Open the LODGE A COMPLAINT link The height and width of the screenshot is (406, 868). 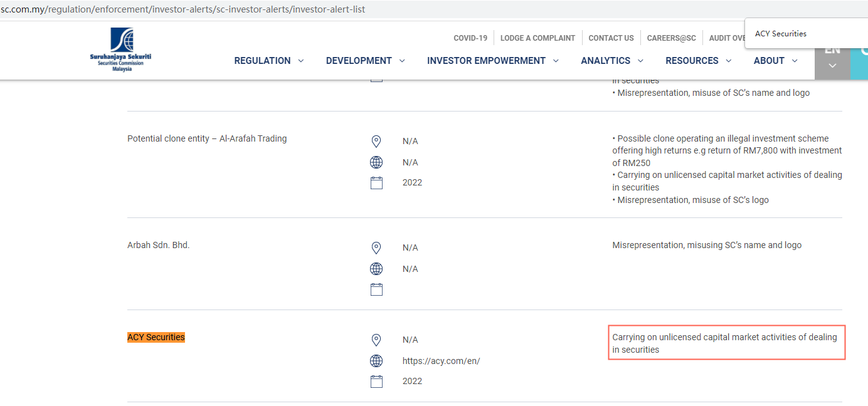pos(537,38)
